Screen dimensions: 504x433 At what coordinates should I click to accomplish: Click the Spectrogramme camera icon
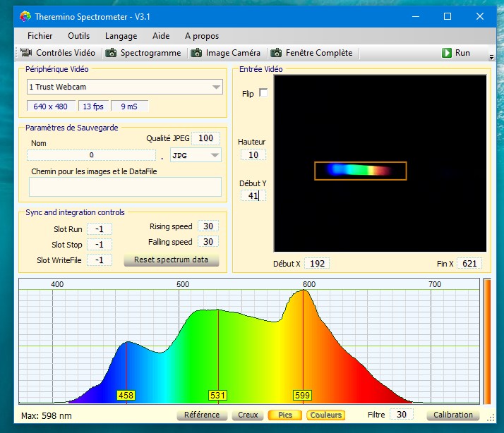click(111, 53)
